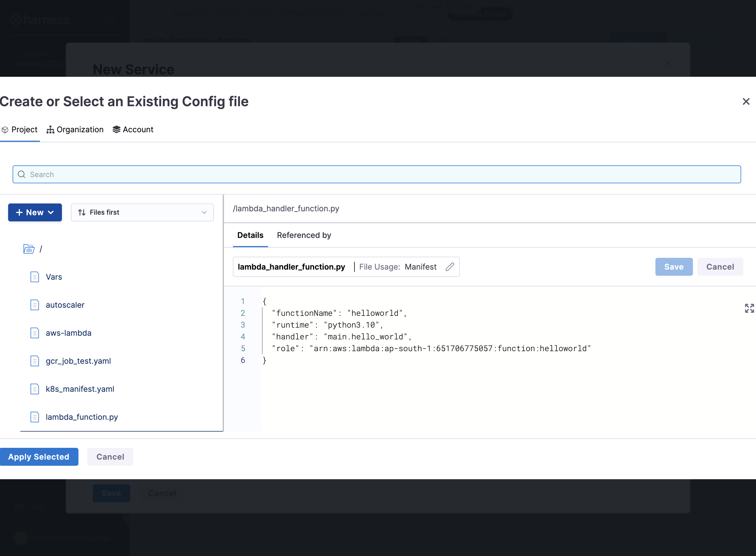This screenshot has width=756, height=556.
Task: Click the file icon next to lambda_function.py
Action: (35, 417)
